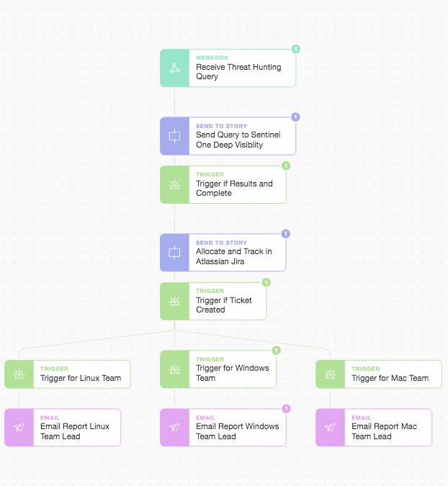
Task: Click the Mac Team trigger icon
Action: (330, 374)
